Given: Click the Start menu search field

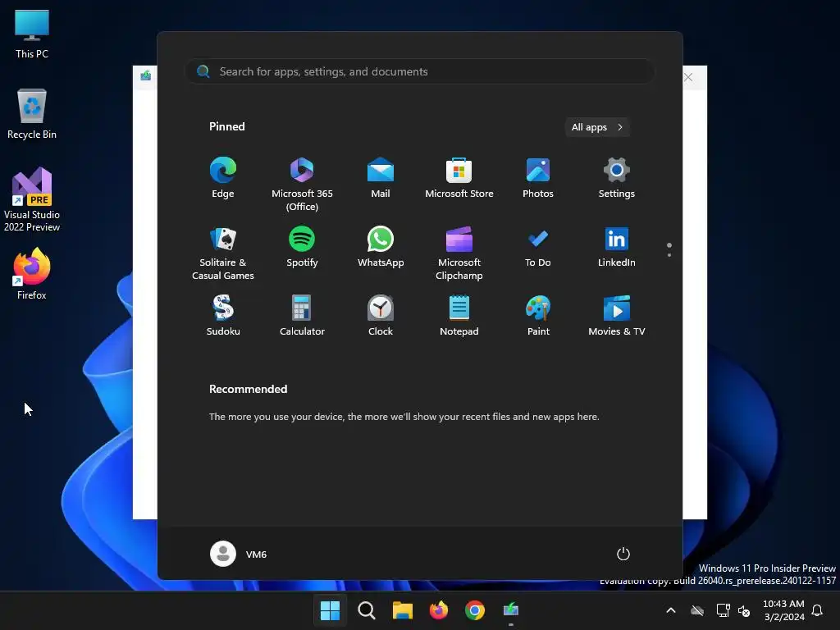Looking at the screenshot, I should tap(419, 71).
